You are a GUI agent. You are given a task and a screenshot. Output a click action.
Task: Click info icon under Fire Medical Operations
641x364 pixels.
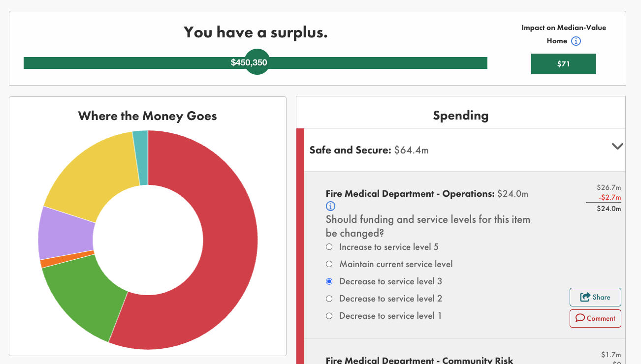(x=330, y=206)
